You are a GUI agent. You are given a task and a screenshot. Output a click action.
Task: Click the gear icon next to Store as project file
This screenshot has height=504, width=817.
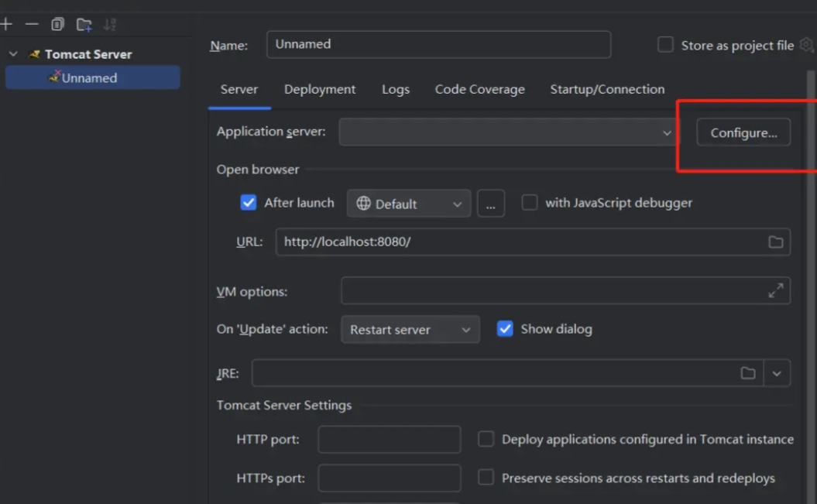pyautogui.click(x=807, y=45)
